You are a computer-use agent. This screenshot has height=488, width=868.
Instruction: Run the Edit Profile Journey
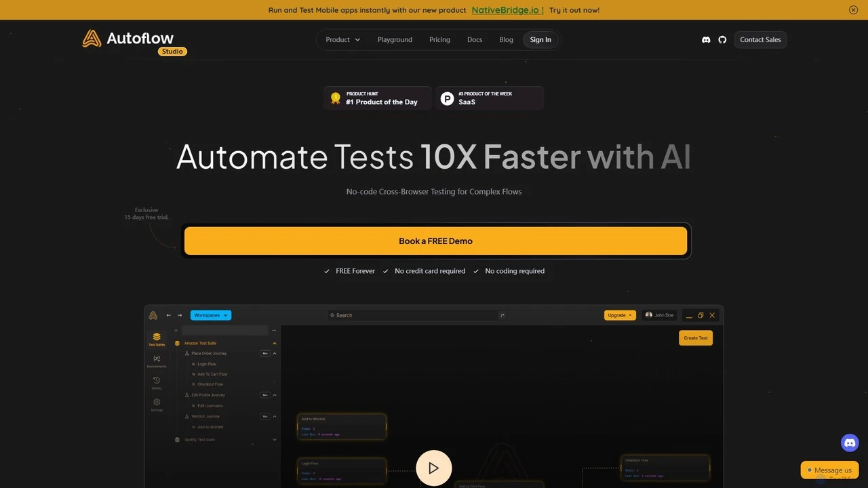point(265,395)
